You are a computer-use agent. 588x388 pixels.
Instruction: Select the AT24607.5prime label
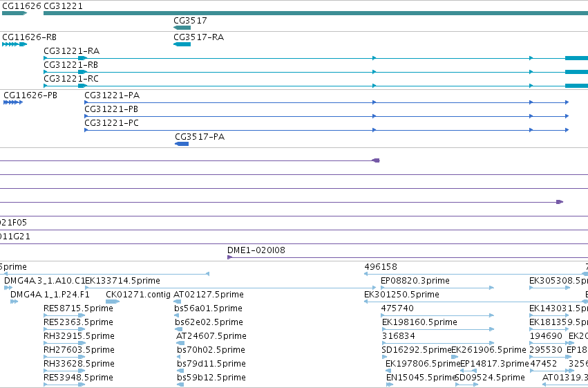(x=211, y=336)
